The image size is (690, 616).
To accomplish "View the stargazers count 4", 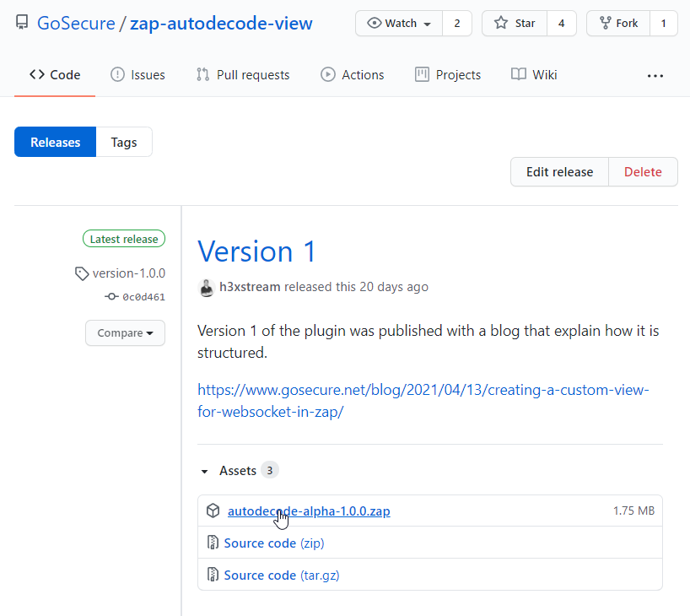I will tap(562, 24).
